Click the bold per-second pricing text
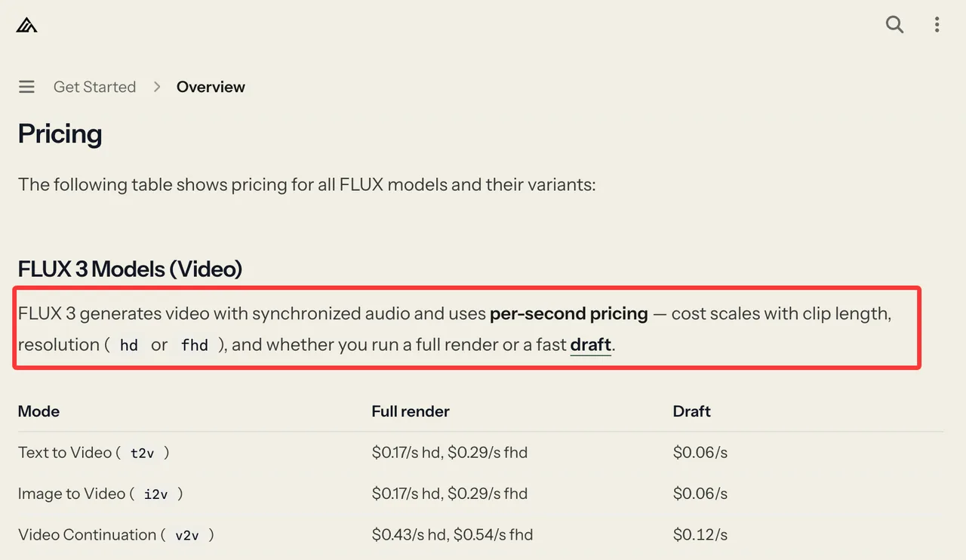This screenshot has height=560, width=966. (x=569, y=313)
